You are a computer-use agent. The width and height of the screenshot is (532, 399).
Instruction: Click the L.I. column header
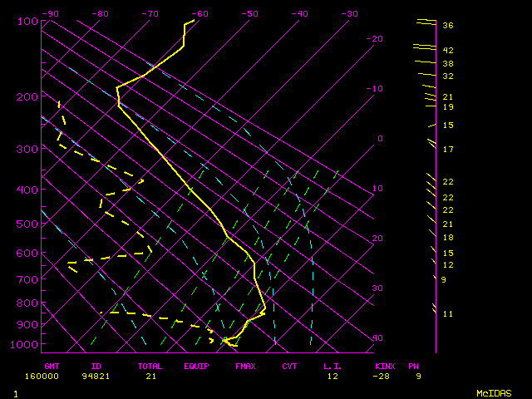tap(332, 366)
